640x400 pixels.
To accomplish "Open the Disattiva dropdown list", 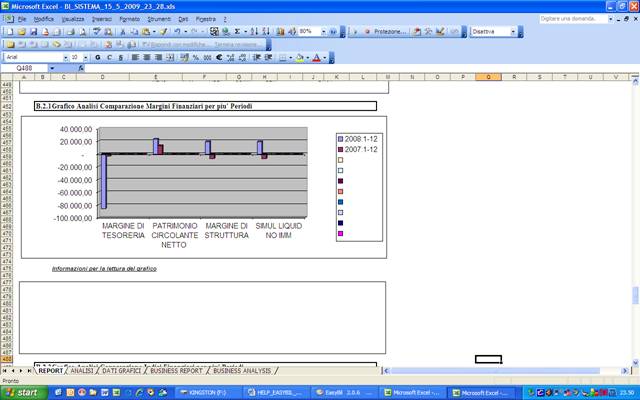I will pos(514,32).
